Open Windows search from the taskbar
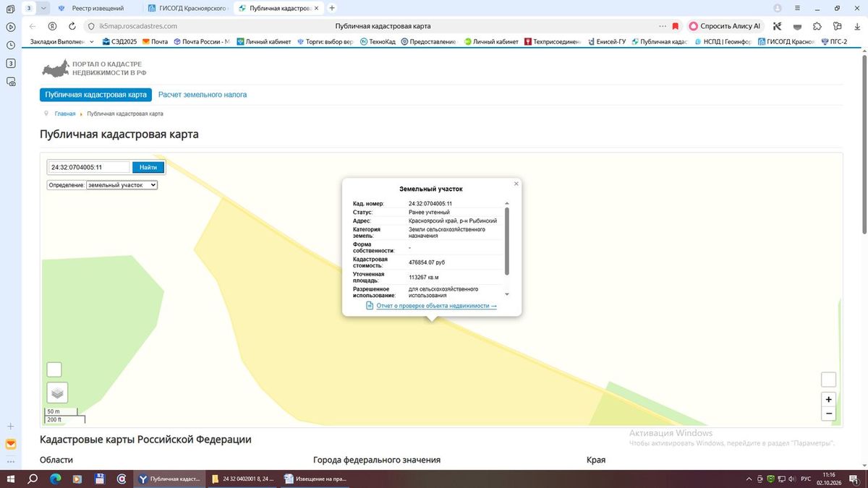 33,479
